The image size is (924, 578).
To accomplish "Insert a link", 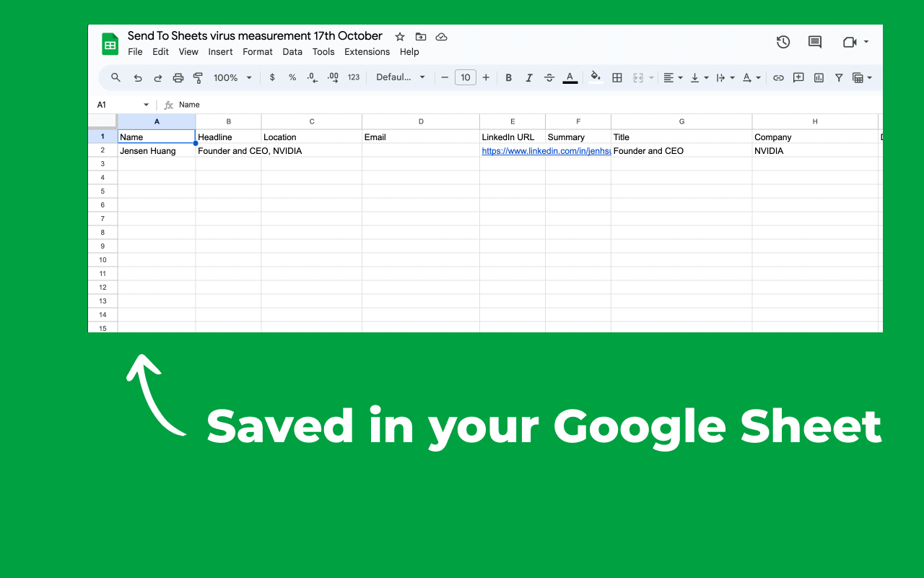I will [778, 77].
